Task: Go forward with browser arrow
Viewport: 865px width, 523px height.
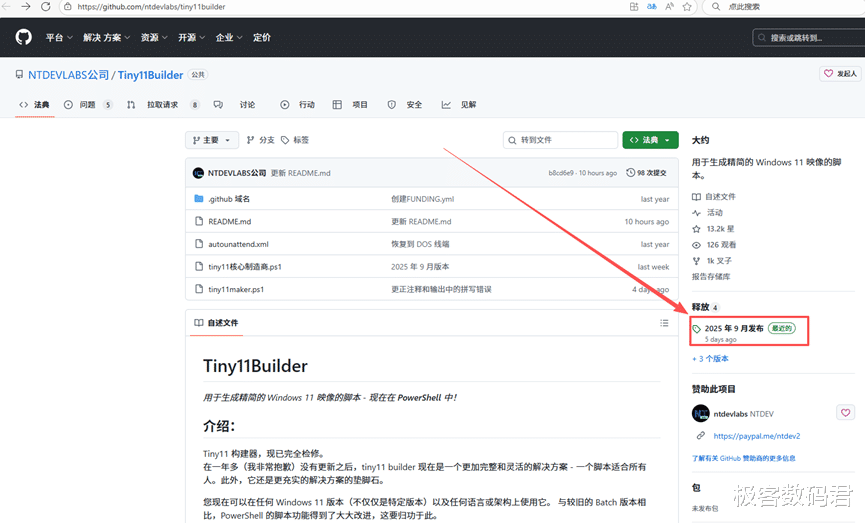Action: [25, 7]
